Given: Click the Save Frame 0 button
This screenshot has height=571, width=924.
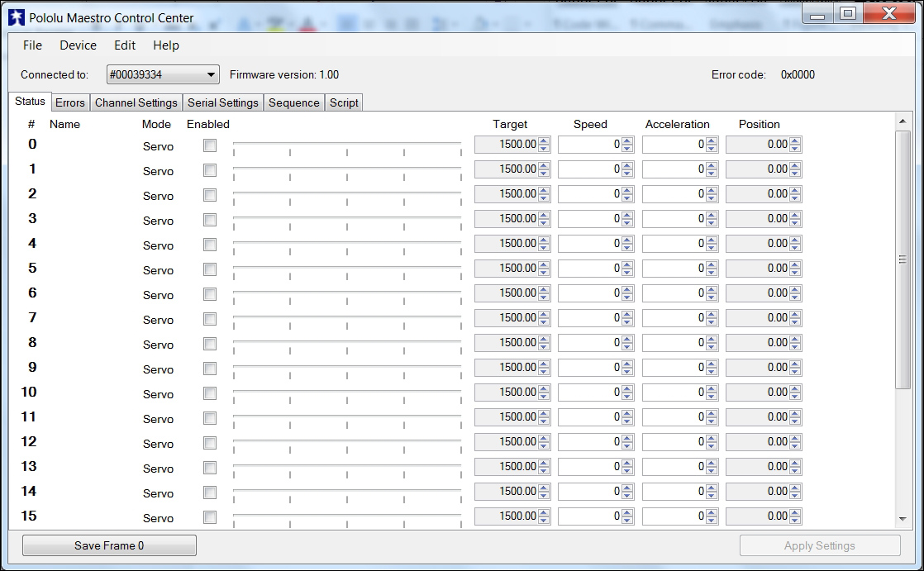Looking at the screenshot, I should click(x=109, y=545).
